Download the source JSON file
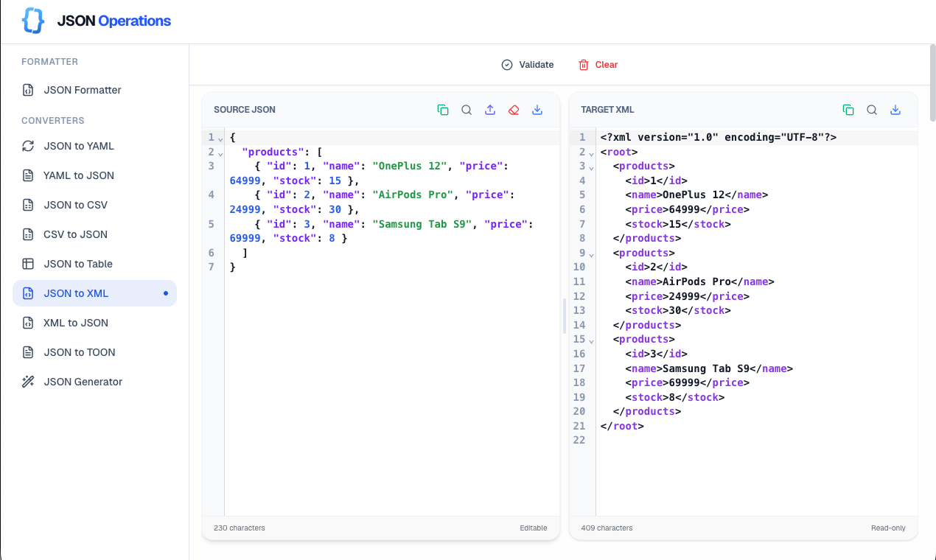 [537, 109]
